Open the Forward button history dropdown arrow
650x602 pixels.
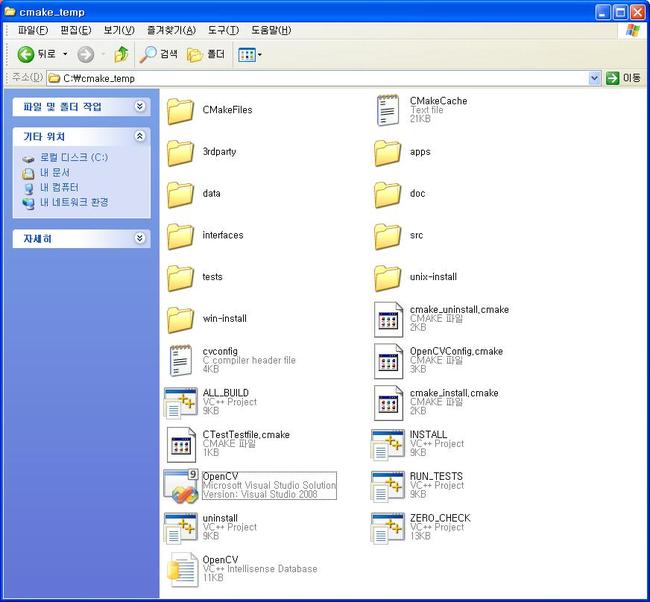click(x=103, y=54)
